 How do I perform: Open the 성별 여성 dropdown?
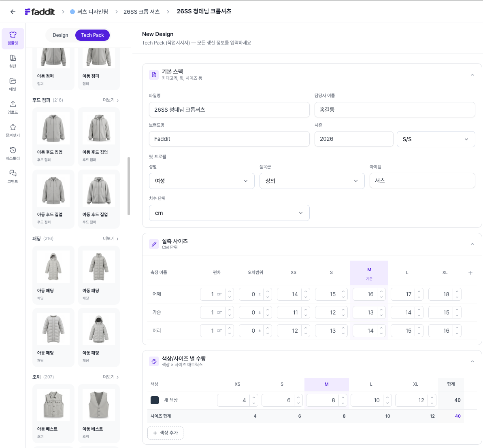click(x=202, y=181)
